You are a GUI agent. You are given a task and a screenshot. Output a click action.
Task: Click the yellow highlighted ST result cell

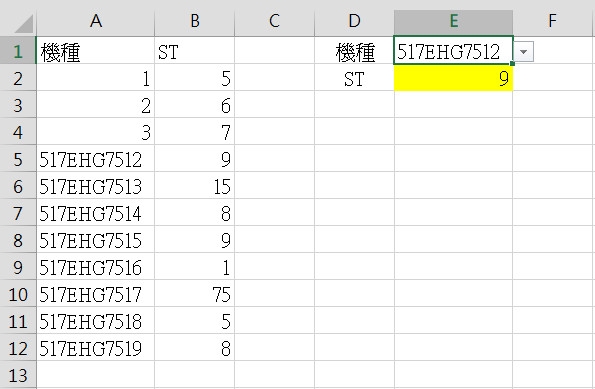pyautogui.click(x=453, y=78)
